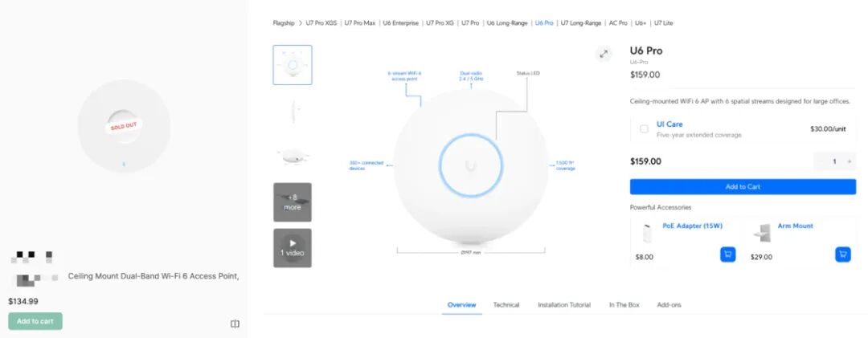Open the Installation Tutorial tab
The width and height of the screenshot is (868, 338).
[x=564, y=305]
